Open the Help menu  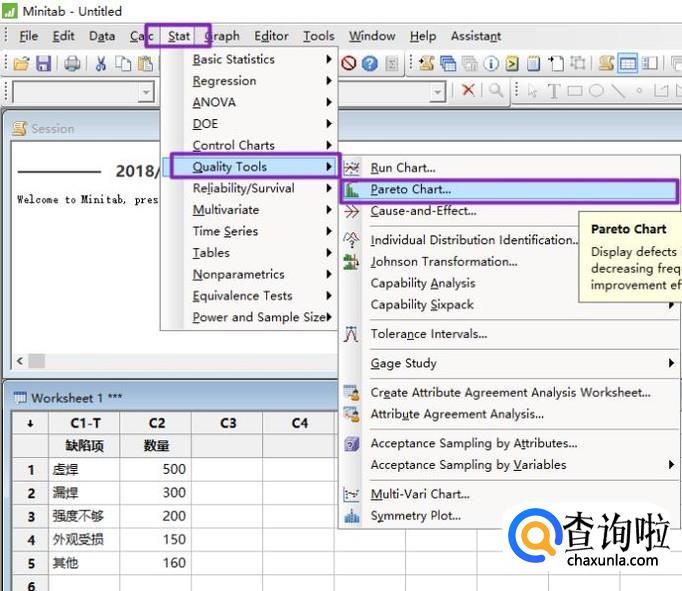(423, 36)
